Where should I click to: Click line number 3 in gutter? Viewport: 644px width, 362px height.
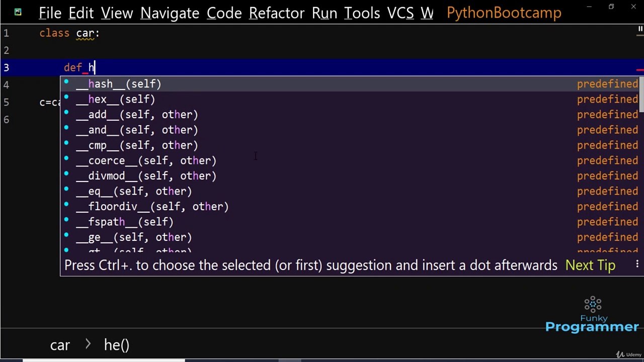pyautogui.click(x=6, y=67)
